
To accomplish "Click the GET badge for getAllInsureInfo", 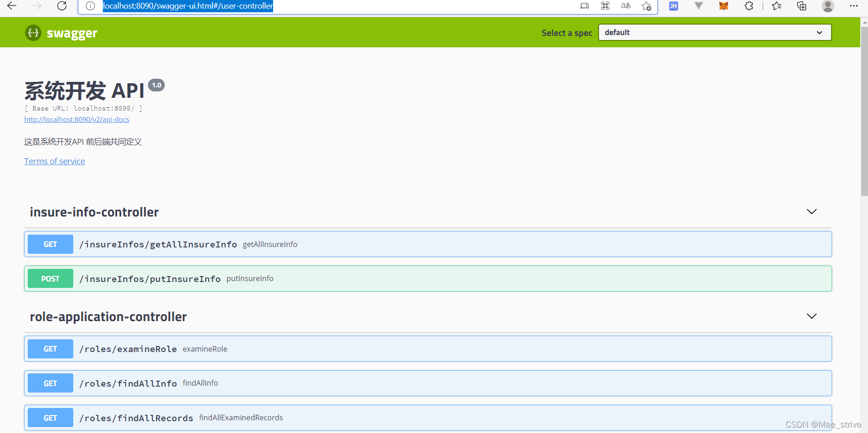I will pyautogui.click(x=51, y=244).
